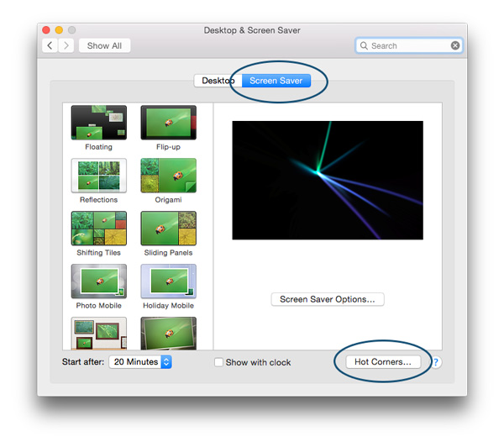Screen dimensions: 504x447
Task: Pick the Sliding Panels screen saver
Action: pos(169,229)
